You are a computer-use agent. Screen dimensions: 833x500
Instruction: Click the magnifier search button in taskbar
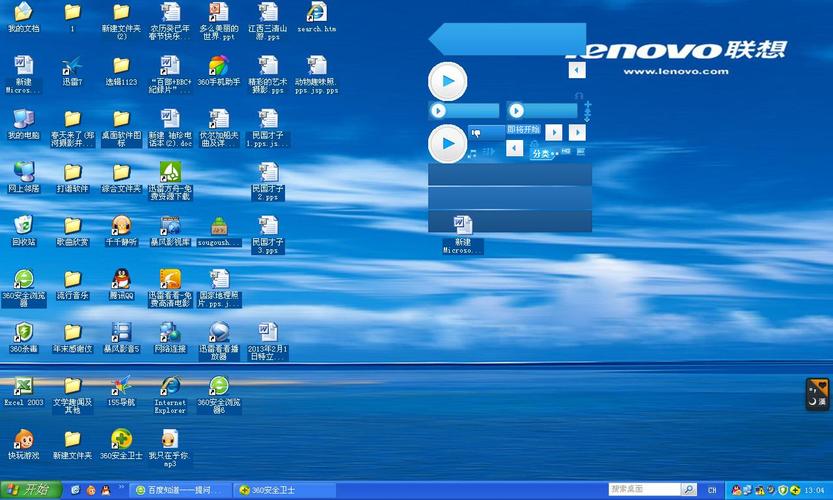688,489
